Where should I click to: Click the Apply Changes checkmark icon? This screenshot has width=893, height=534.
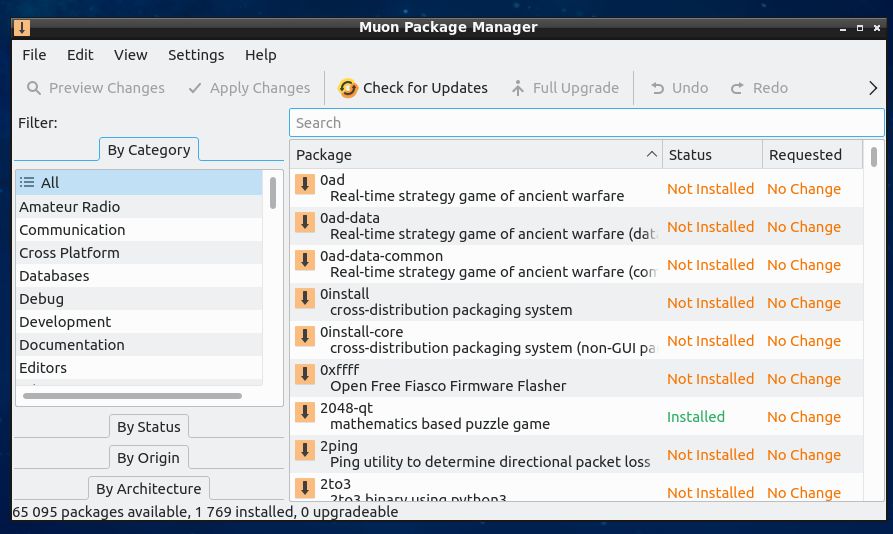(195, 88)
